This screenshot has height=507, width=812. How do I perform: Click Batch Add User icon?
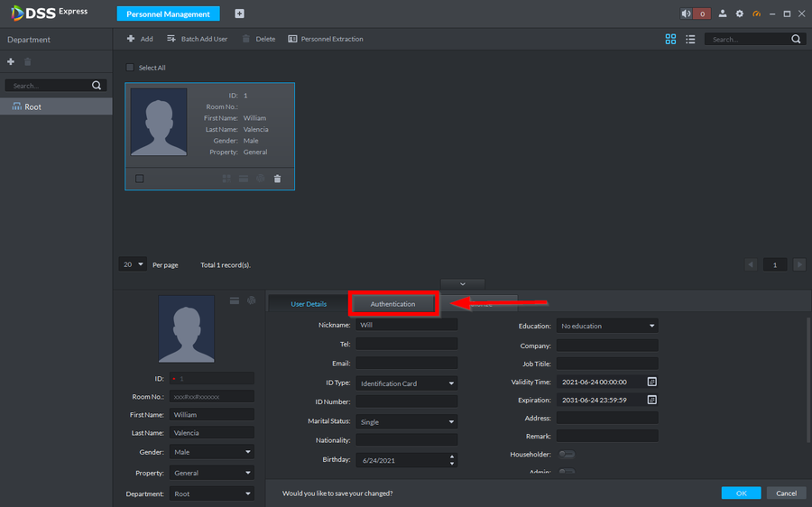[171, 39]
